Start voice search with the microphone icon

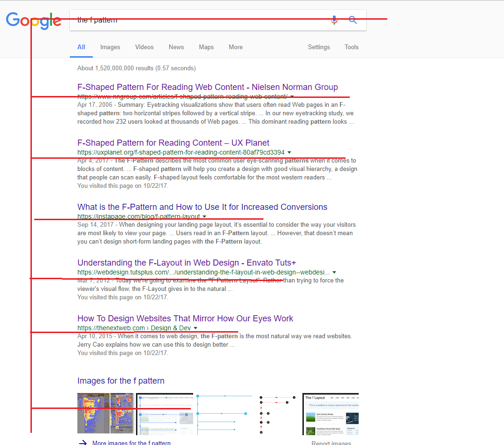(334, 20)
